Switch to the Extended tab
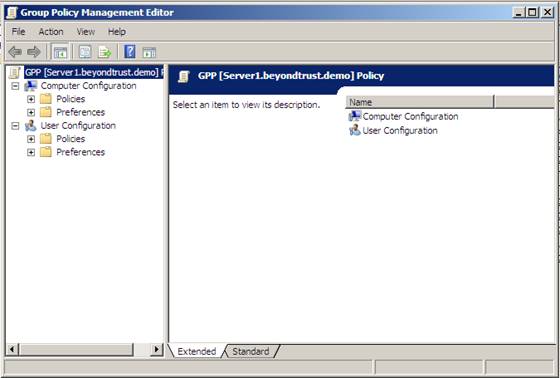 (196, 352)
